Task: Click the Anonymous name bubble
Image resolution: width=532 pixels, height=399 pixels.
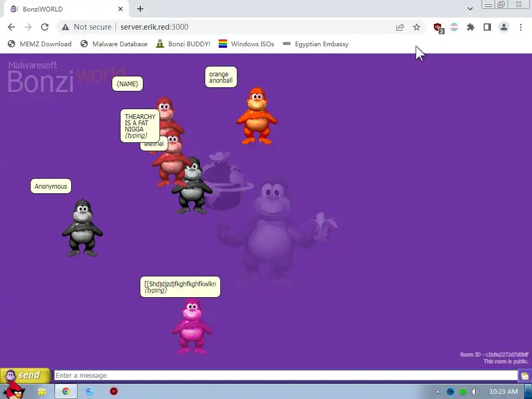Action: point(51,187)
